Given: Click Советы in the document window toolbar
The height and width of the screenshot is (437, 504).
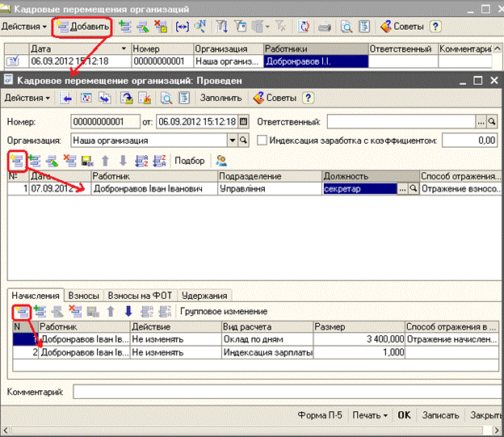Looking at the screenshot, I should pyautogui.click(x=275, y=98).
